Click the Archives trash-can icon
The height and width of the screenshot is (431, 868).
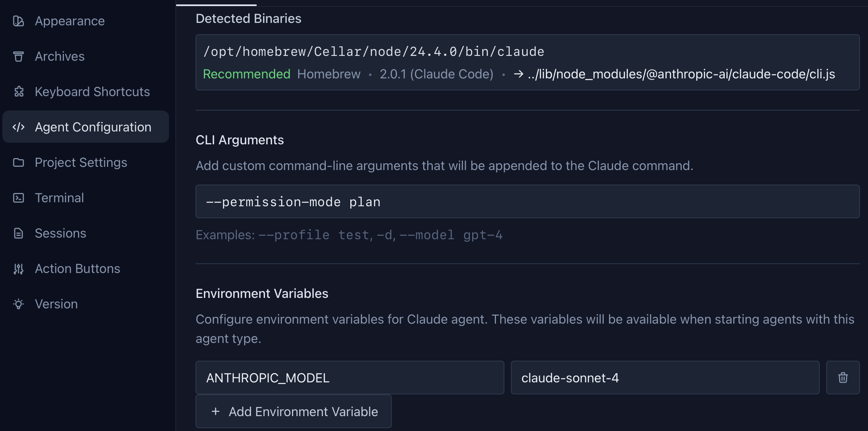pyautogui.click(x=19, y=56)
